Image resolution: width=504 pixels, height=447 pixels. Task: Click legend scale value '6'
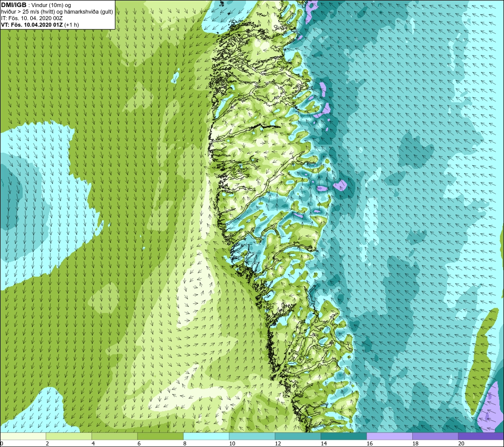(139, 443)
